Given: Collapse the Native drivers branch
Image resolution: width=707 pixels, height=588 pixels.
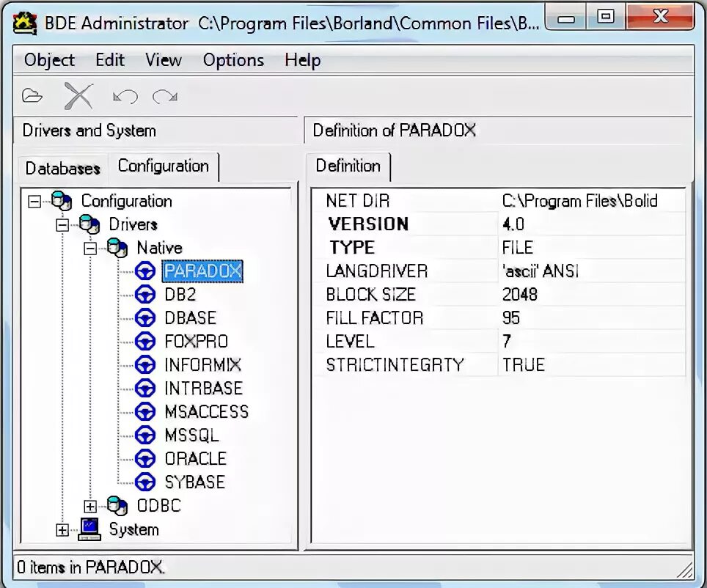Looking at the screenshot, I should (90, 248).
